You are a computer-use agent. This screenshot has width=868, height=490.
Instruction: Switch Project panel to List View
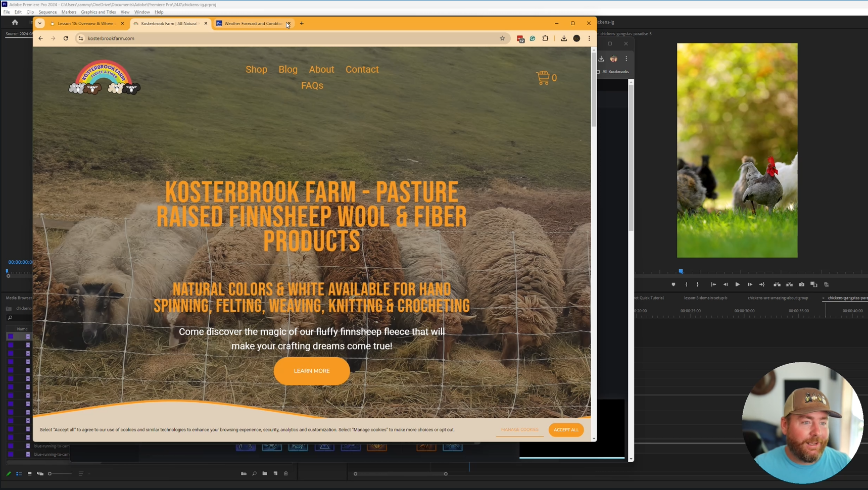click(19, 474)
